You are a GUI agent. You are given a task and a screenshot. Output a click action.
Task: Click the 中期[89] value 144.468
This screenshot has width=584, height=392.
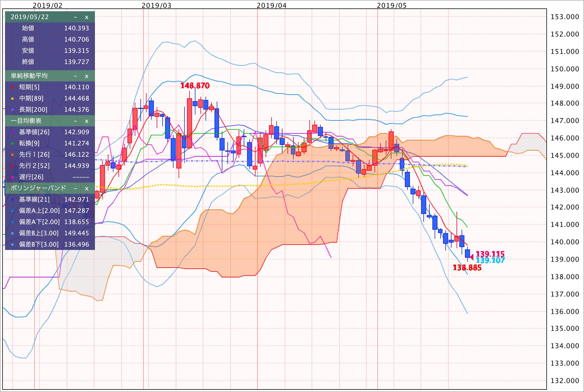coord(77,99)
